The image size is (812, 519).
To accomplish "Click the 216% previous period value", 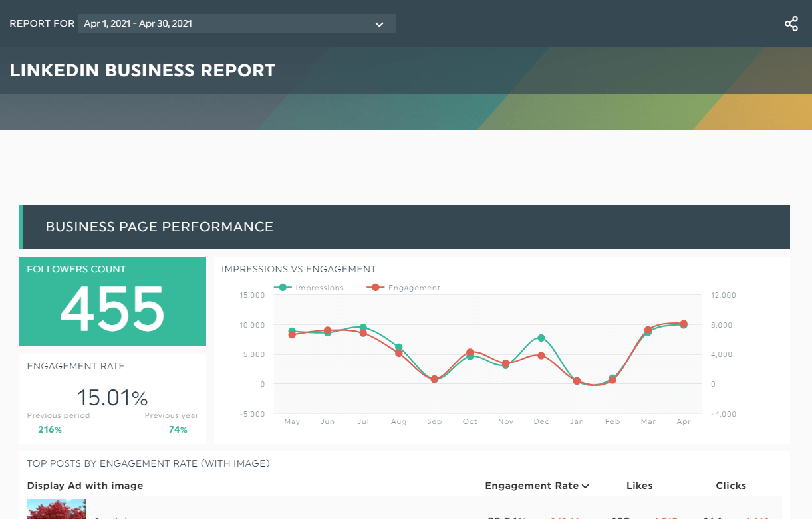I will [50, 430].
